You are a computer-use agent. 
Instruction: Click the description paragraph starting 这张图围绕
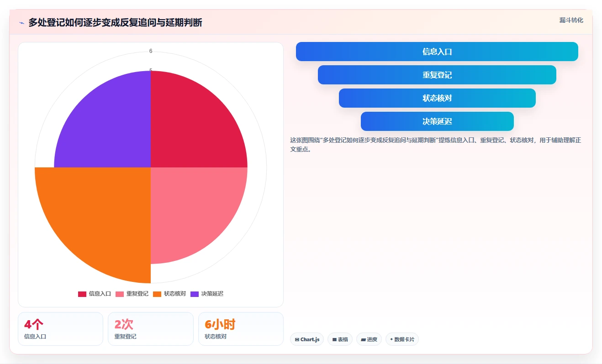pos(436,145)
